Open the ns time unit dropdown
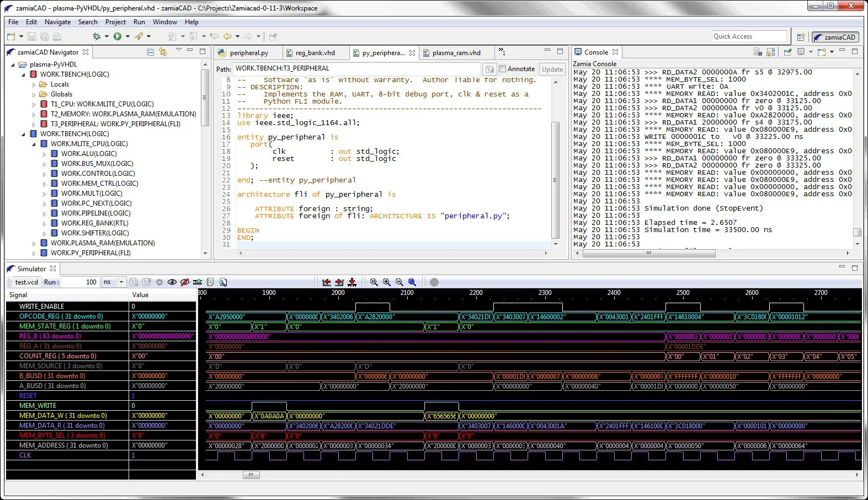Image resolution: width=868 pixels, height=500 pixels. tap(121, 282)
